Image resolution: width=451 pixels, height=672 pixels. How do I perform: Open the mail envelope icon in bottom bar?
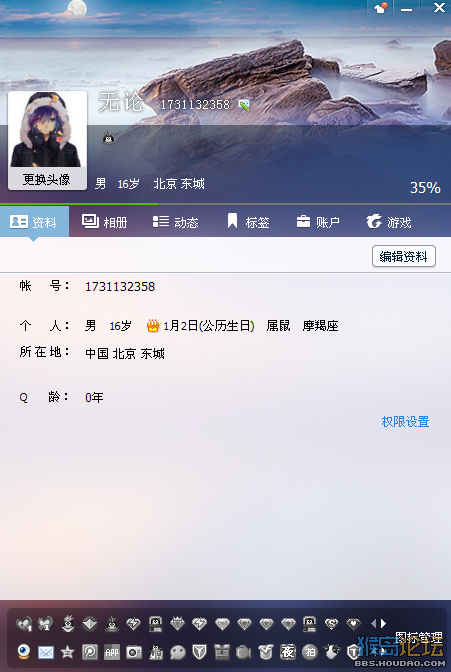click(x=46, y=652)
